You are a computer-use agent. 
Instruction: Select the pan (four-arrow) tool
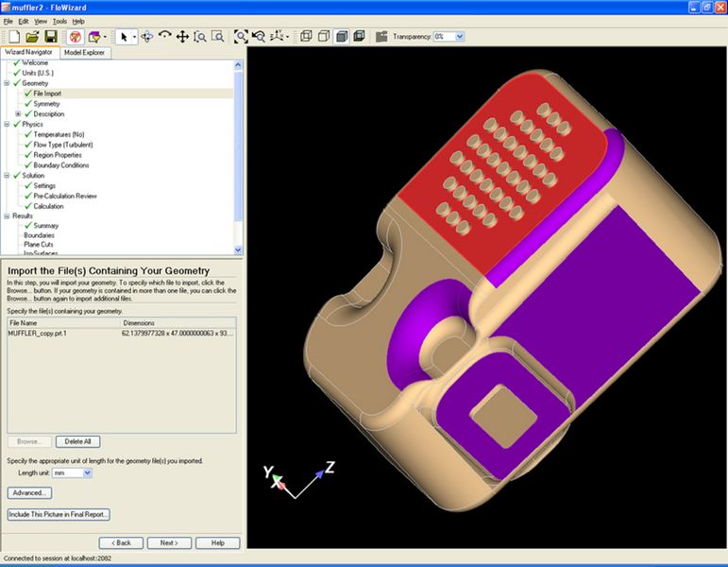182,37
